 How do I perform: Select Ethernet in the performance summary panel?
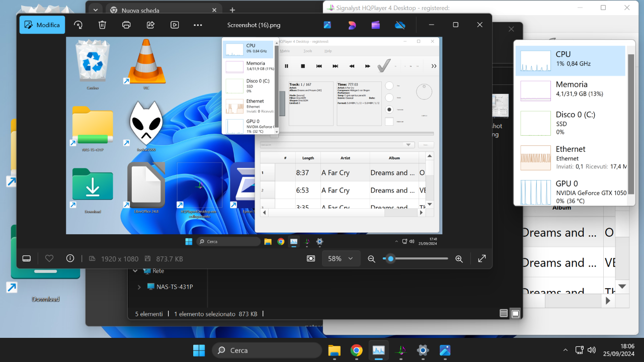click(570, 157)
